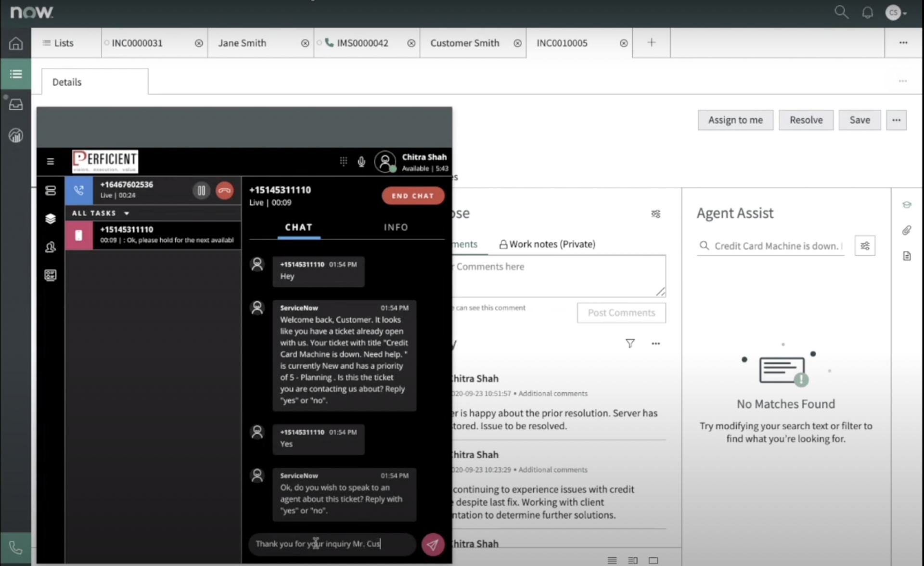This screenshot has width=924, height=566.
Task: Open the phone panel from the bottom-left sidebar
Action: point(16,547)
